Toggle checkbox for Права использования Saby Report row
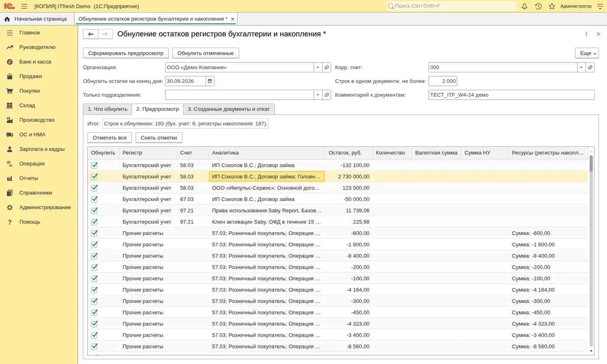The image size is (607, 364). (95, 210)
